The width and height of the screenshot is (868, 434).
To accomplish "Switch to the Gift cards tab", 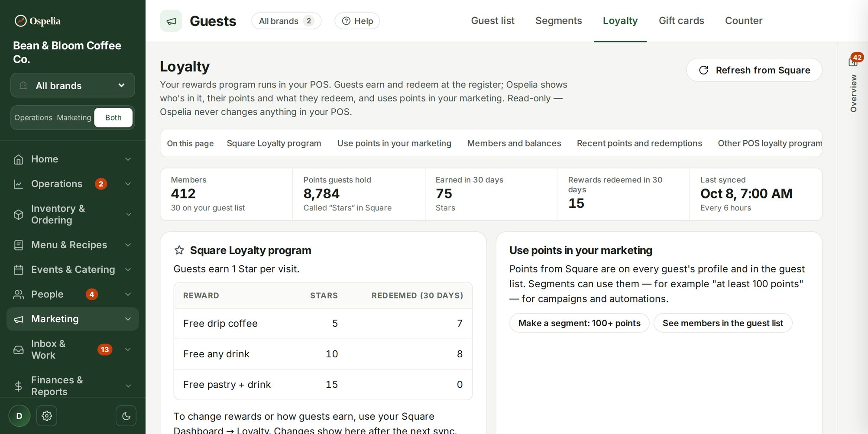I will coord(681,21).
